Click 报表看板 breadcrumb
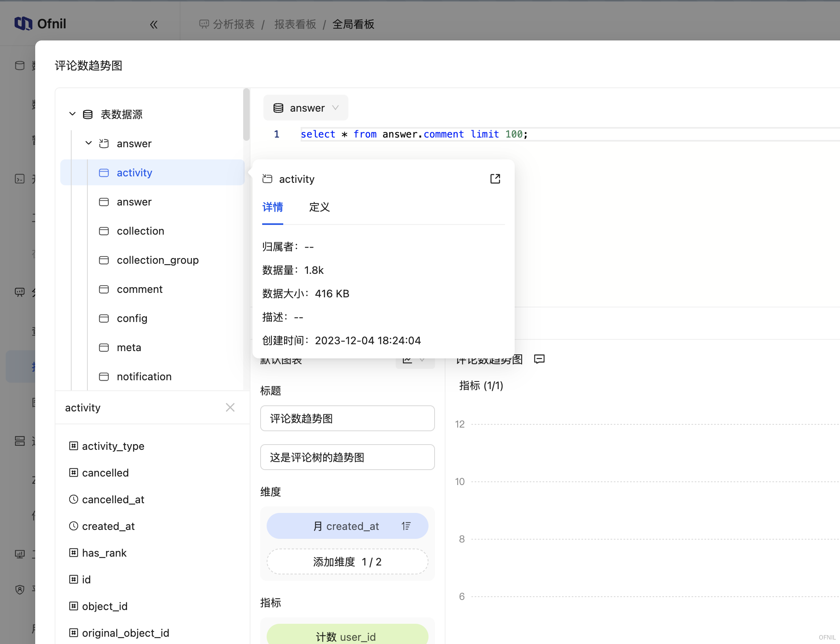This screenshot has height=644, width=840. [295, 24]
